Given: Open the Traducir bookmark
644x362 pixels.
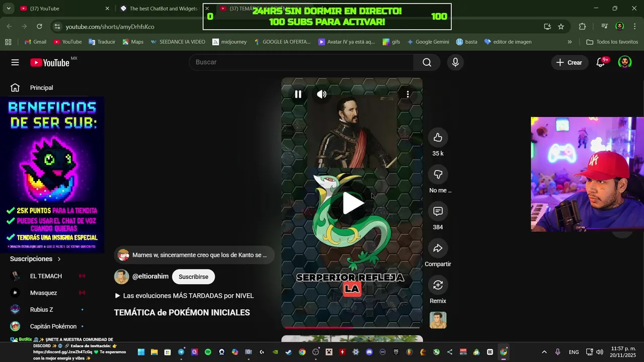Looking at the screenshot, I should pyautogui.click(x=102, y=42).
